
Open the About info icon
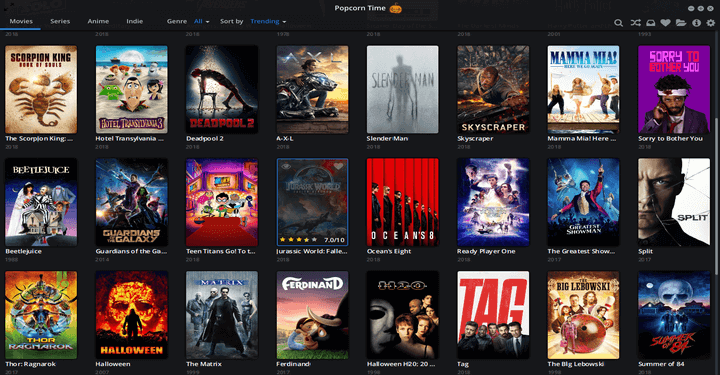coord(697,22)
